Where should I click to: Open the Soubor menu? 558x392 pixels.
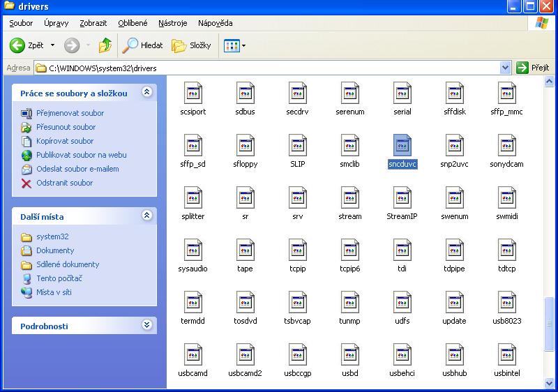(x=21, y=23)
